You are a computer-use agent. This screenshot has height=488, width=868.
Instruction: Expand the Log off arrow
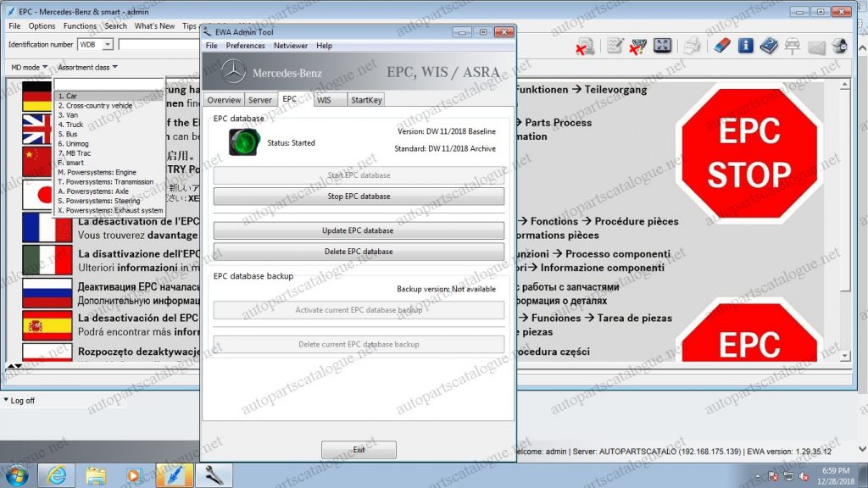[x=6, y=400]
